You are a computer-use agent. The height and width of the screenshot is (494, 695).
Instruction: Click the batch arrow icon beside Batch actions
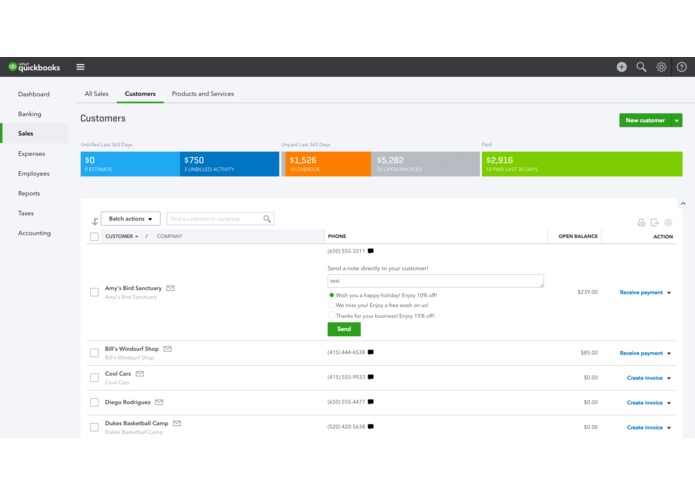click(95, 221)
